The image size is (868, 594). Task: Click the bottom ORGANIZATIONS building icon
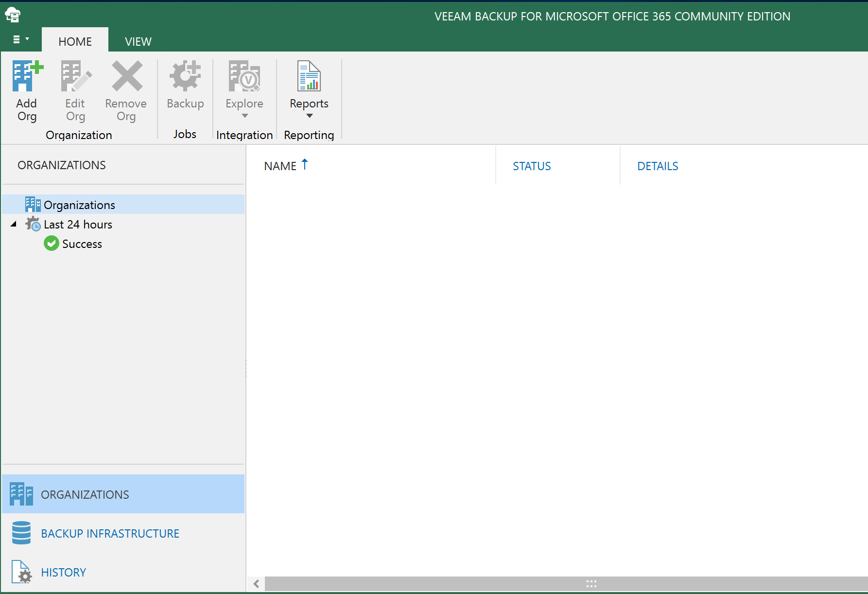(21, 494)
